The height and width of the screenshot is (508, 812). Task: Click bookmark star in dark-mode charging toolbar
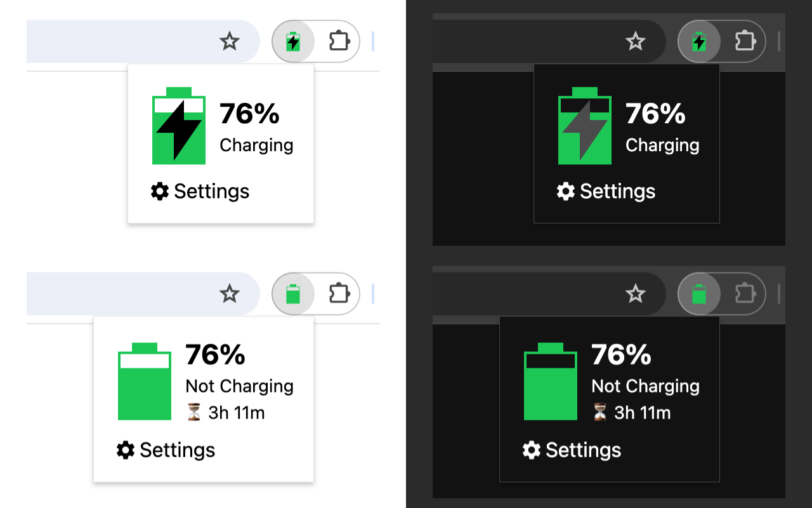[635, 42]
